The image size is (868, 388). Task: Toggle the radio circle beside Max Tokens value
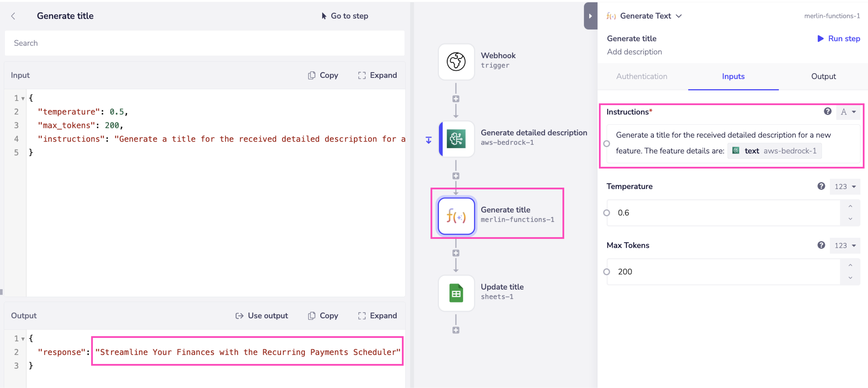[606, 272]
